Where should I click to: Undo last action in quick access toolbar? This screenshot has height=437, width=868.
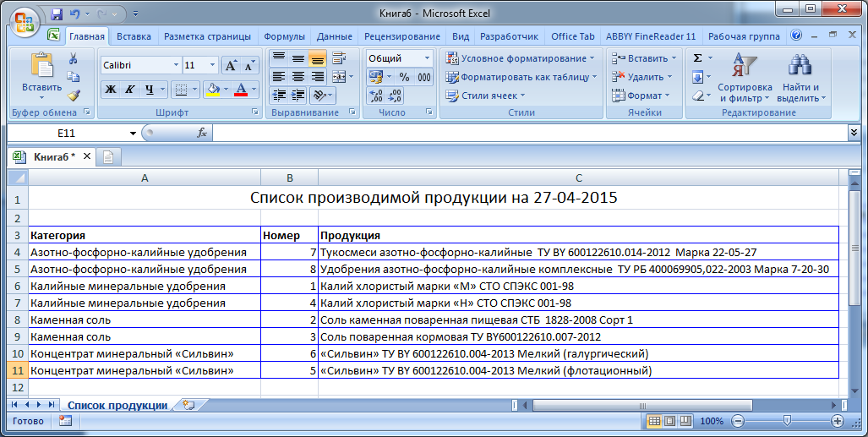pos(75,14)
